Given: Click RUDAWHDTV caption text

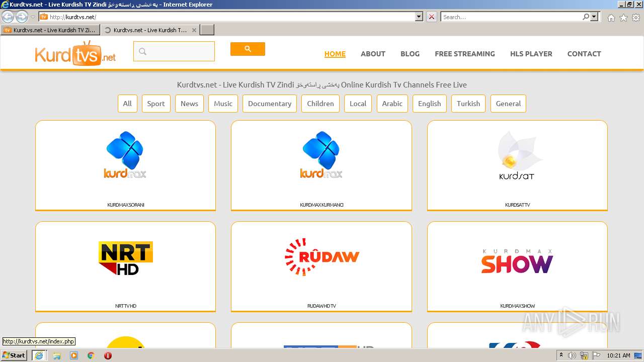Looking at the screenshot, I should 321,306.
